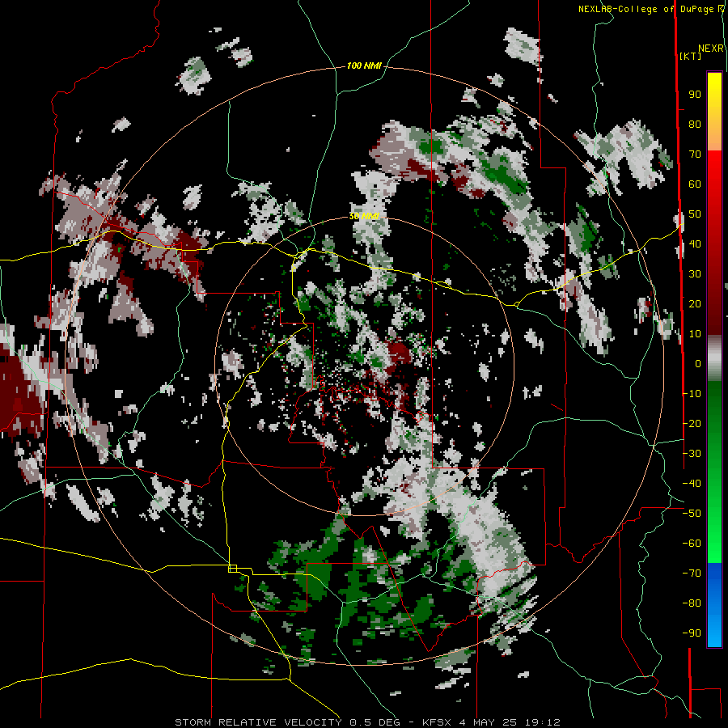
Task: Click the -30 value on velocity scale
Action: coord(692,454)
